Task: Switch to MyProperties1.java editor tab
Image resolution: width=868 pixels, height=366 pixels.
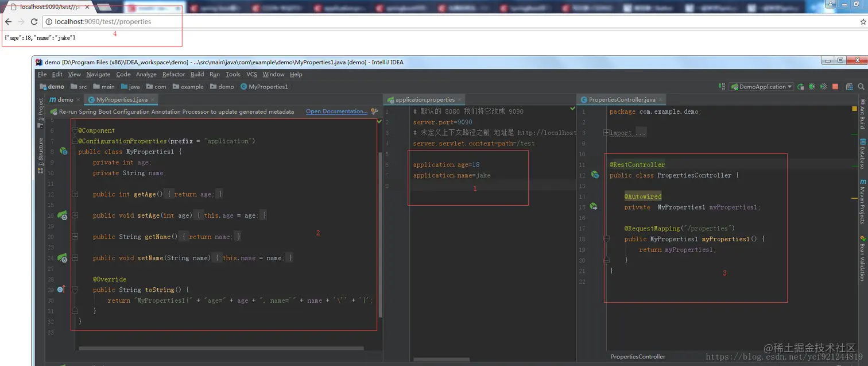Action: 121,100
